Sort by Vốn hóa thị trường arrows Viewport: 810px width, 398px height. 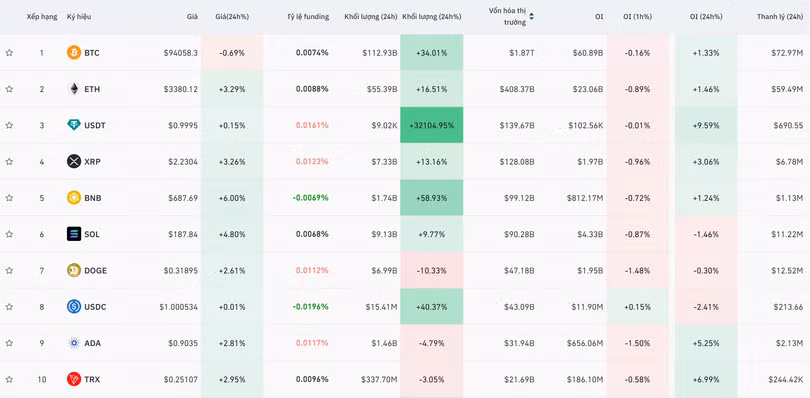pyautogui.click(x=532, y=17)
